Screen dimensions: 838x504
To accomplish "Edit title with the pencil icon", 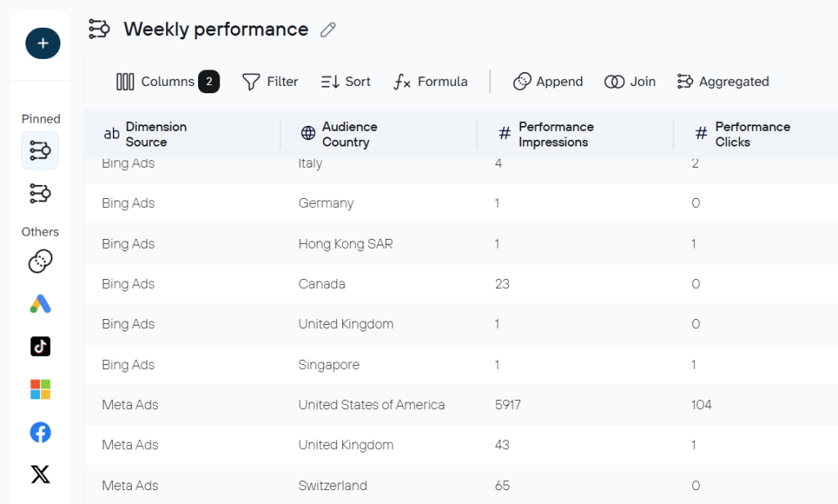I will click(x=328, y=30).
